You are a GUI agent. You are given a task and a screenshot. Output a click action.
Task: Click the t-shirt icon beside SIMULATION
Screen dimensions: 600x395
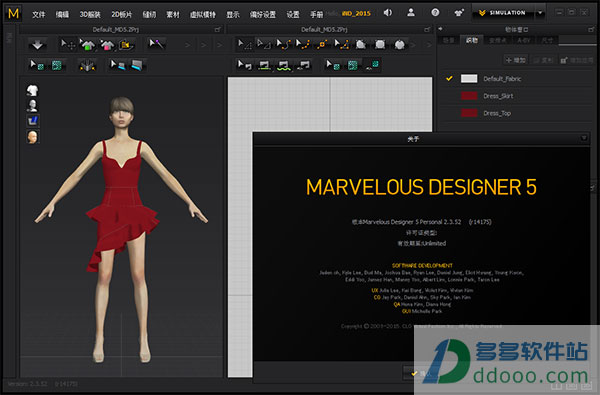(x=459, y=13)
